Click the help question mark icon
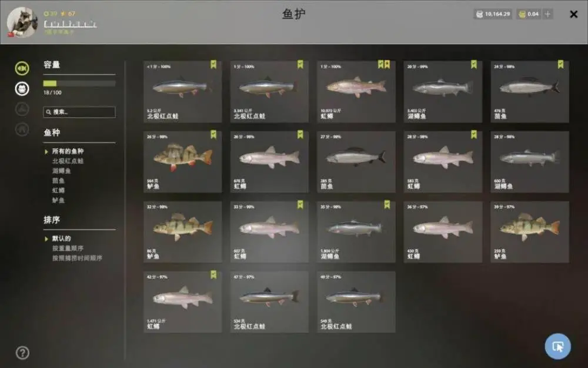Image resolution: width=588 pixels, height=368 pixels. pos(22,353)
